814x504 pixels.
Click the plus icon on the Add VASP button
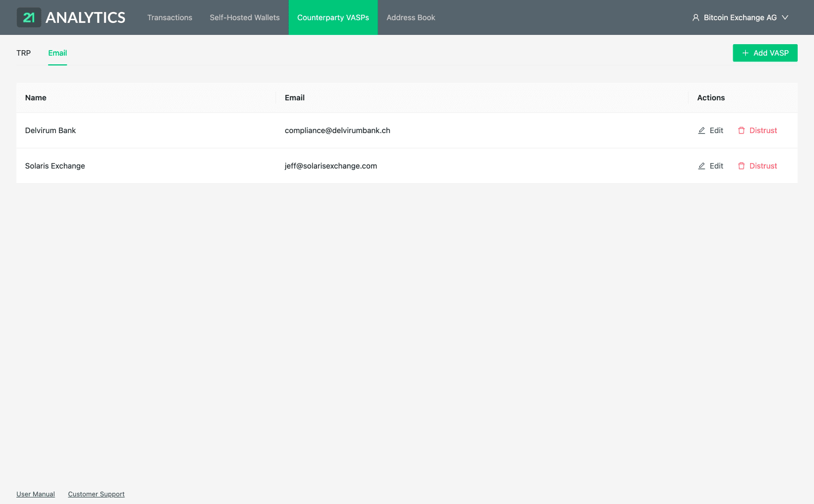point(745,52)
